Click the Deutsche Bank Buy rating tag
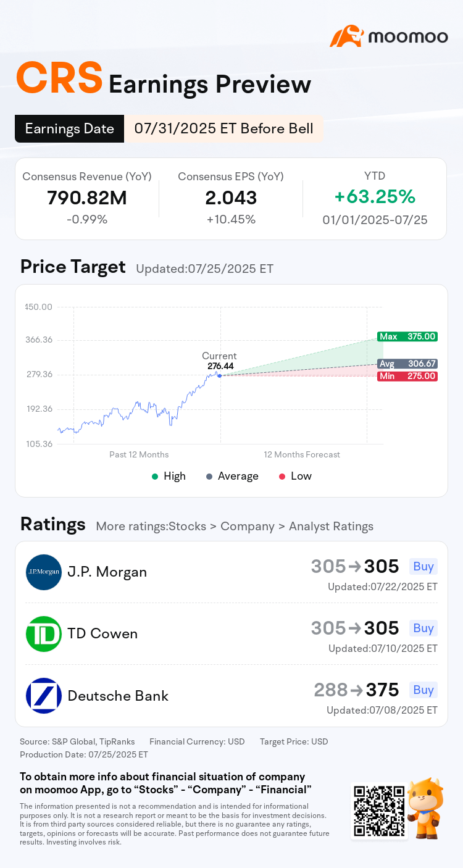The image size is (463, 868). click(423, 690)
